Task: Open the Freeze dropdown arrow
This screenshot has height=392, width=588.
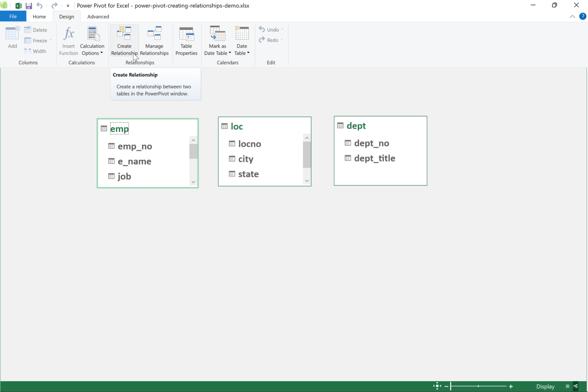Action: point(50,40)
